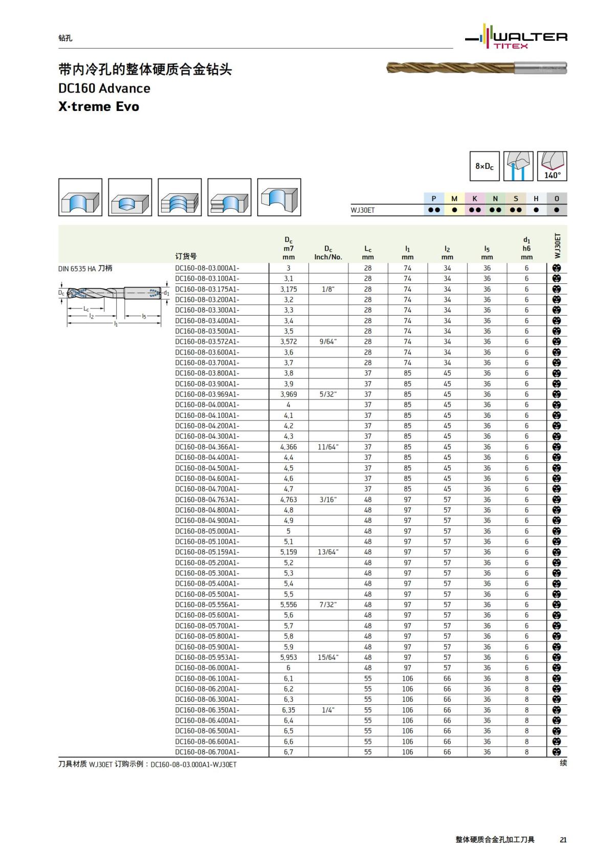Click the 8×Dc drilling depth icon

tap(485, 166)
